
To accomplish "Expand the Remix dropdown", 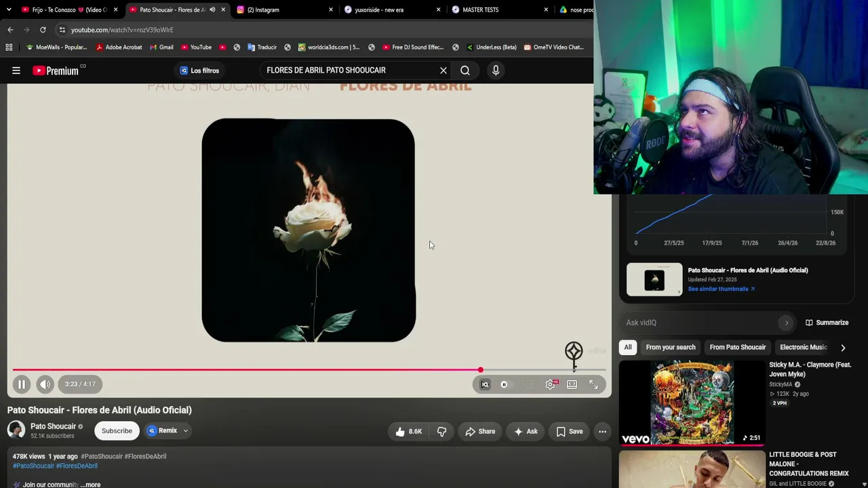I will coord(185,430).
